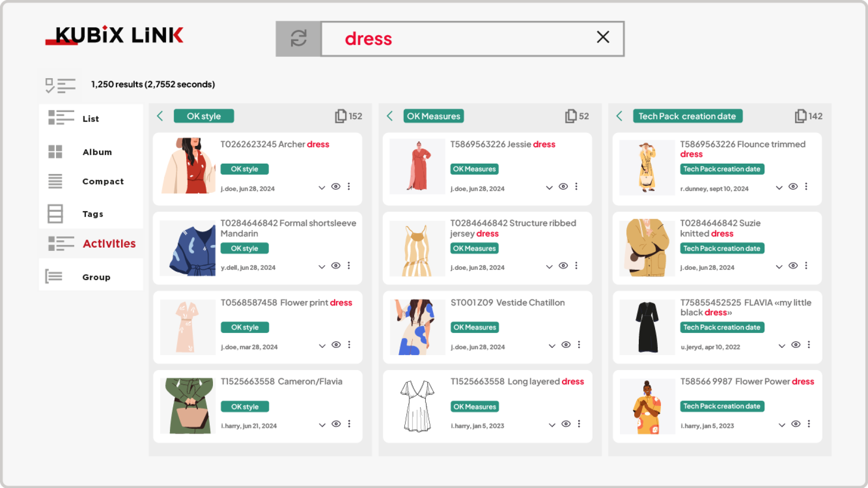Click OK style tag on Cameron/Flavia card
Screen dimensions: 868x488
(x=245, y=407)
